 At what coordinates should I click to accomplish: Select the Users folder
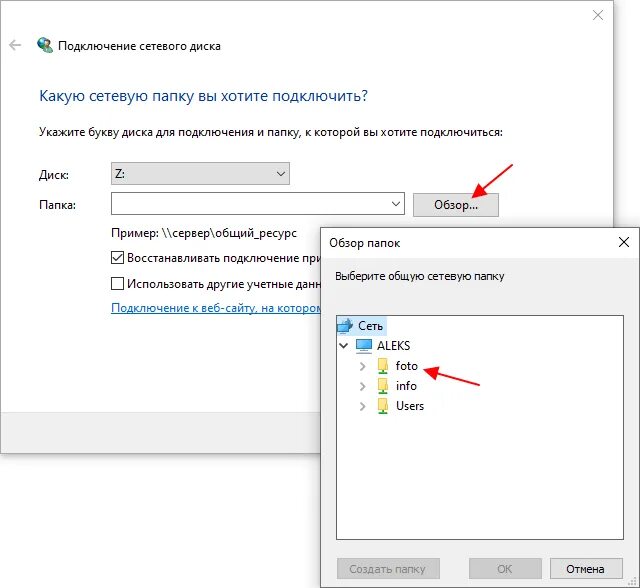pyautogui.click(x=410, y=406)
